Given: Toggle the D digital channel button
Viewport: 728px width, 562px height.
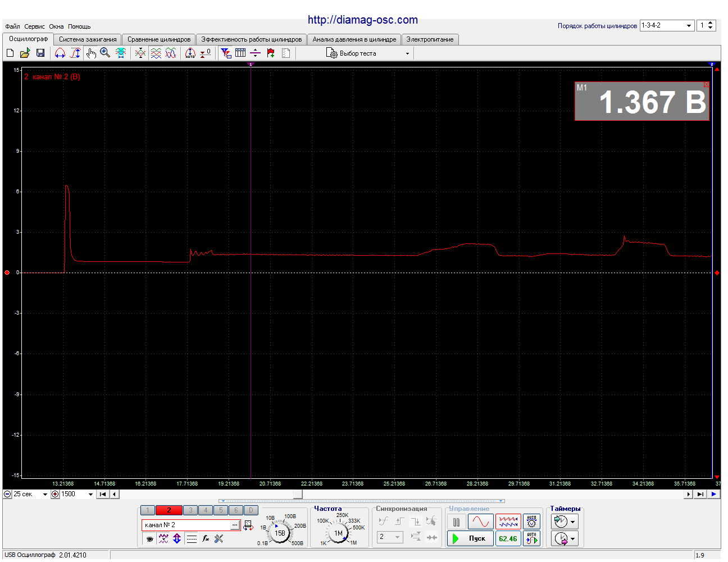Looking at the screenshot, I should point(251,510).
